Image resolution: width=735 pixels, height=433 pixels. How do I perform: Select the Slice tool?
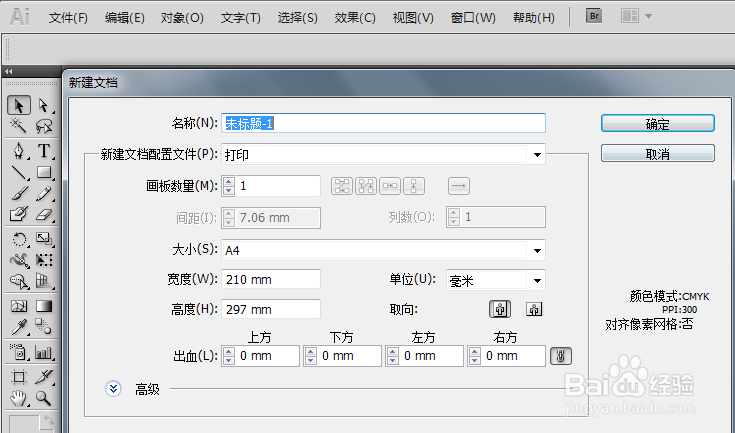[x=44, y=377]
